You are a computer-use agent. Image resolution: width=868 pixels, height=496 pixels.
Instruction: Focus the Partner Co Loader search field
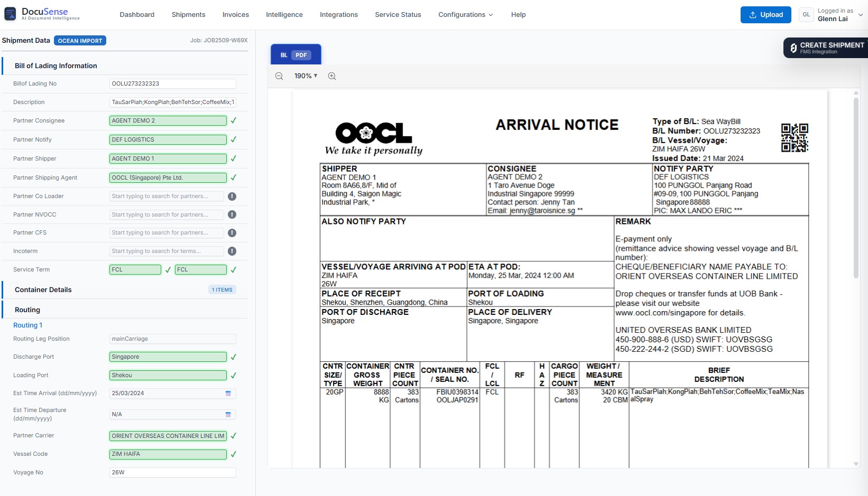(167, 196)
